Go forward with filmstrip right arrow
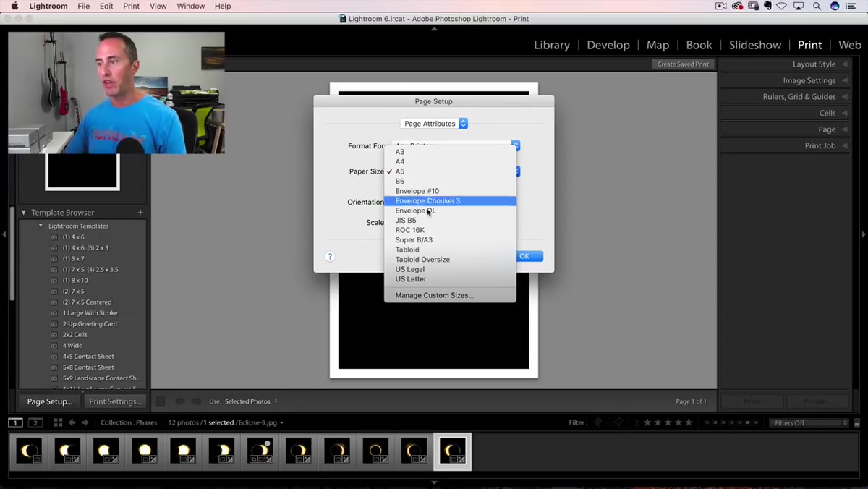This screenshot has width=868, height=489. 85,423
